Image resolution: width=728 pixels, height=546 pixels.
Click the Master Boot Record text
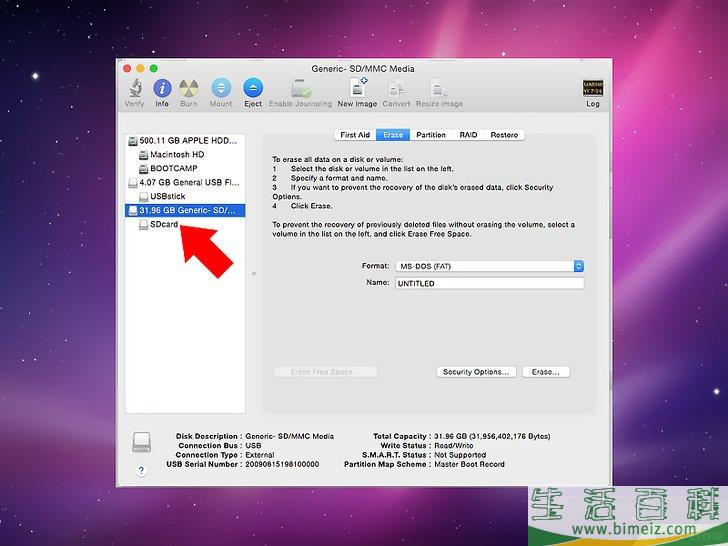469,464
